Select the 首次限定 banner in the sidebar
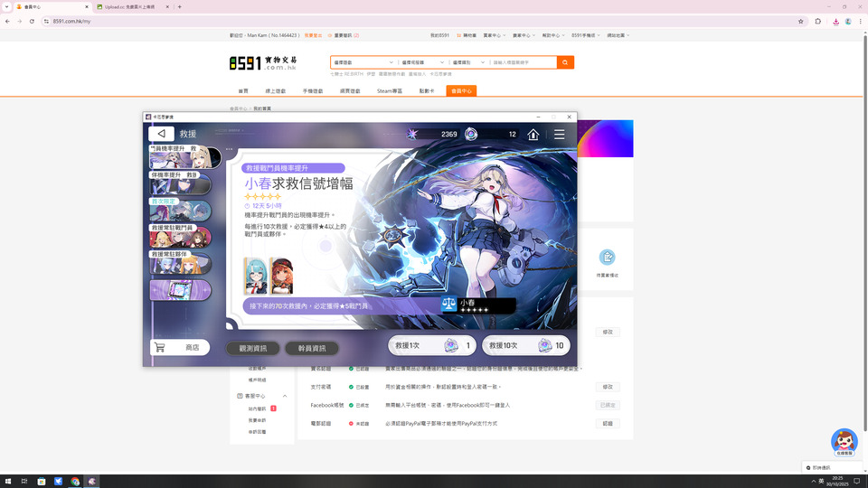Viewport: 868px width, 488px height. tap(180, 211)
